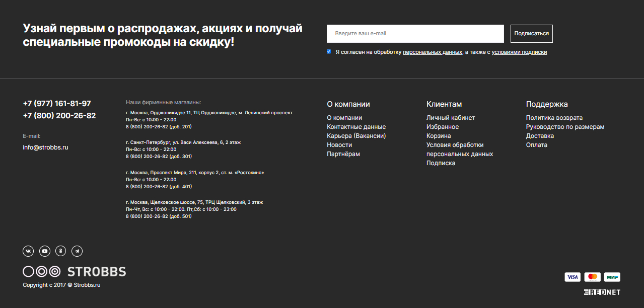Uncheck the personal data consent checkbox
The image size is (644, 308).
tap(329, 52)
